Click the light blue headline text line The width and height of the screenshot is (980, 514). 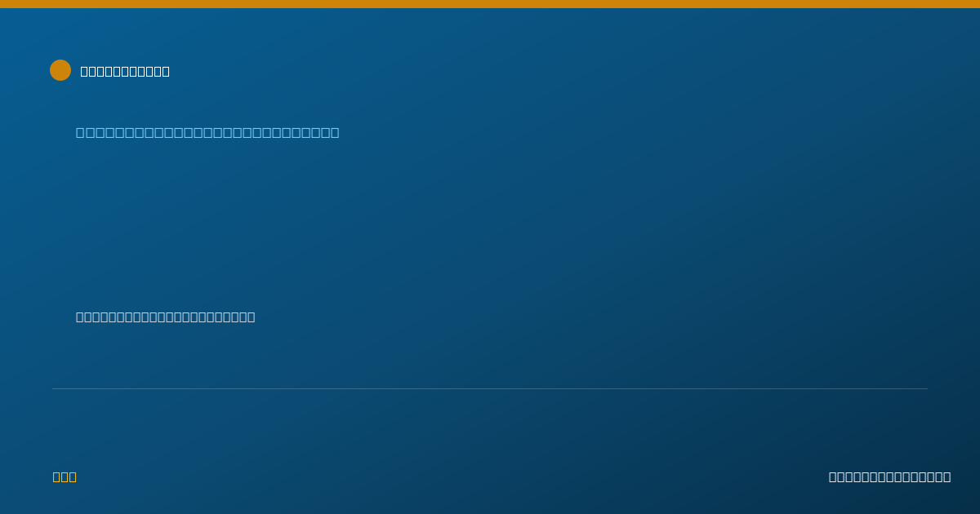point(207,132)
